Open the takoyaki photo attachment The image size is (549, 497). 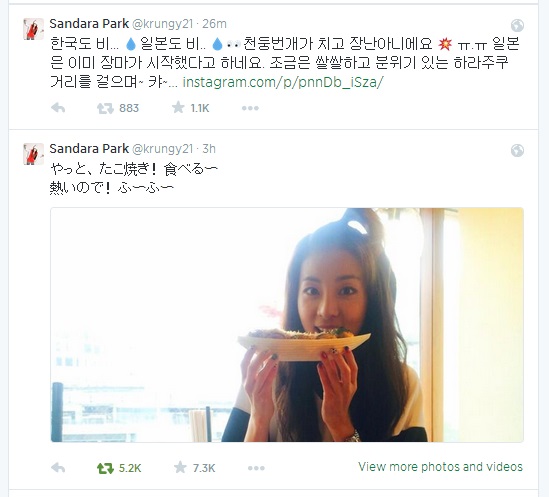(287, 325)
